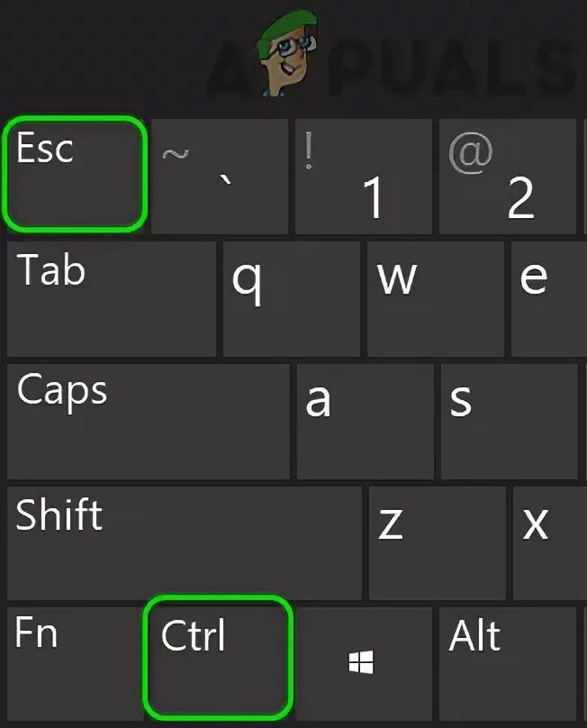Tap the 1 and exclamation mark key
This screenshot has height=728, width=587.
(364, 177)
